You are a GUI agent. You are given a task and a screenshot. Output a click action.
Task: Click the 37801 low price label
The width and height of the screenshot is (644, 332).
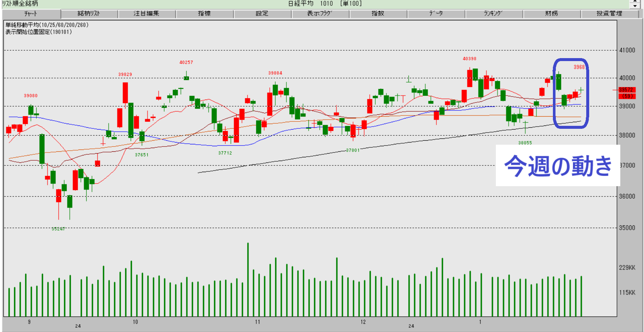[x=353, y=150]
